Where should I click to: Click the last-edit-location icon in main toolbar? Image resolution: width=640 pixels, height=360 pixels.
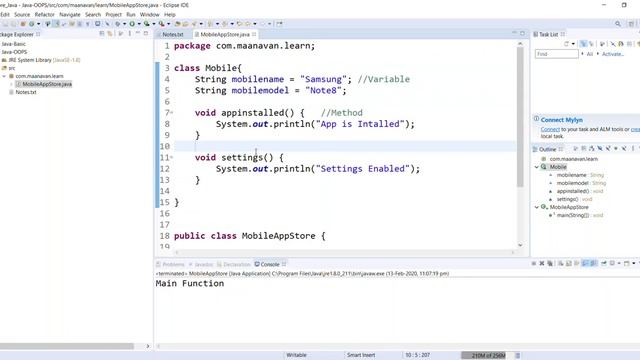tap(240, 24)
